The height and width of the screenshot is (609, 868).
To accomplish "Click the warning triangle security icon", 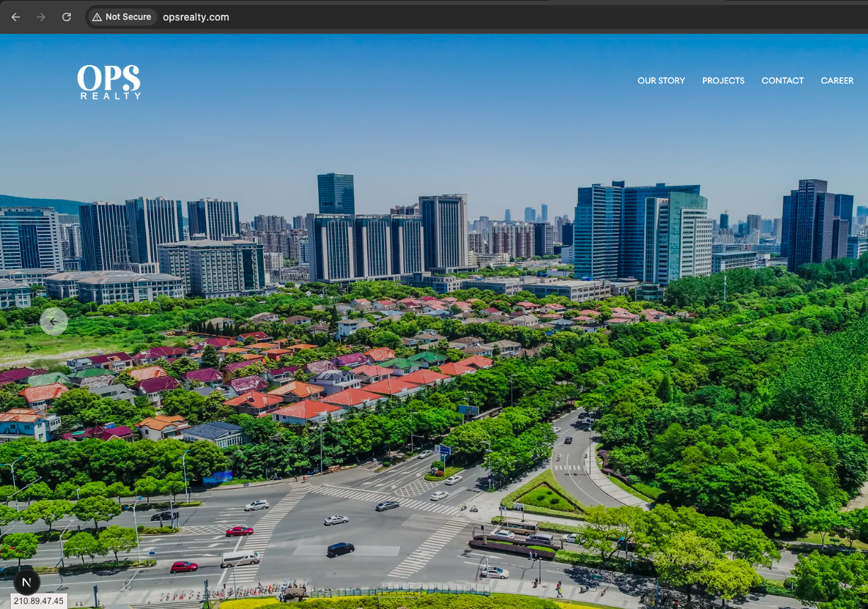I will 97,17.
